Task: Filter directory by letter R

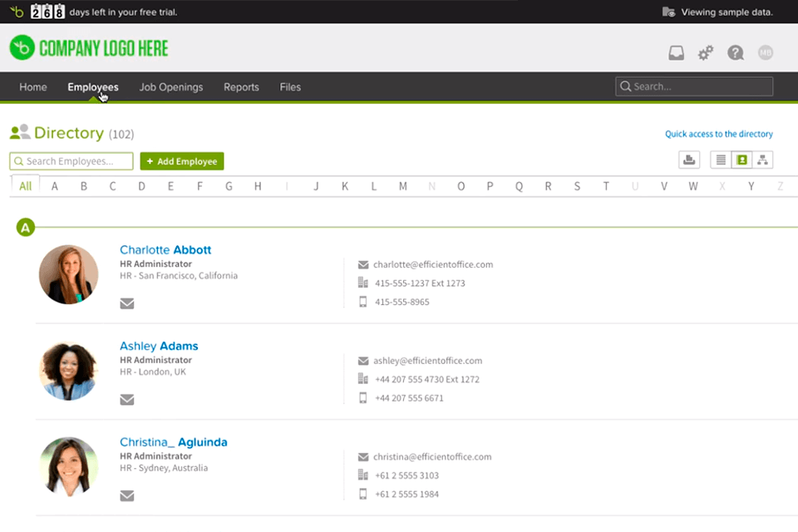Action: pyautogui.click(x=548, y=186)
